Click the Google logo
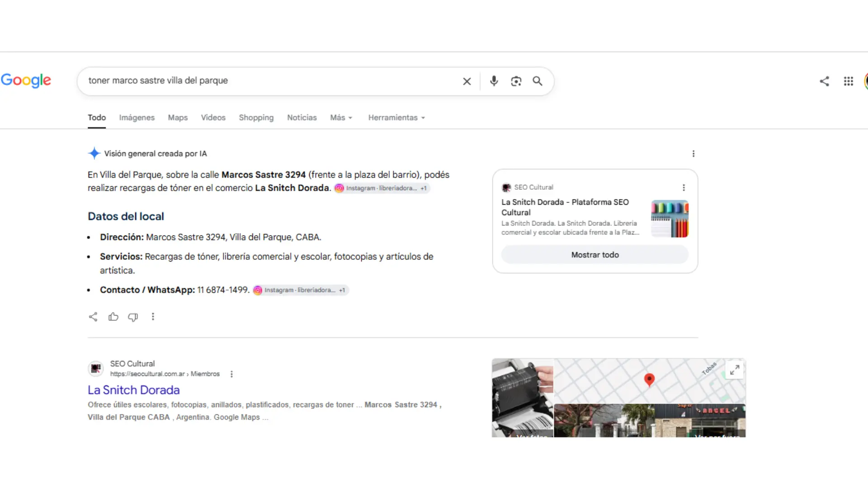 coord(26,80)
